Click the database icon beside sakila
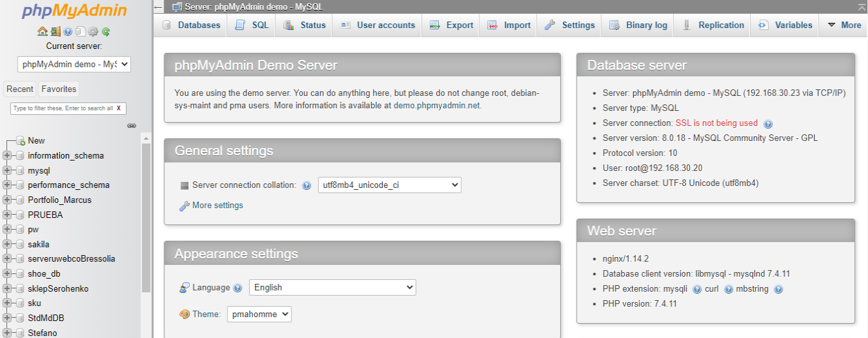 pos(20,245)
